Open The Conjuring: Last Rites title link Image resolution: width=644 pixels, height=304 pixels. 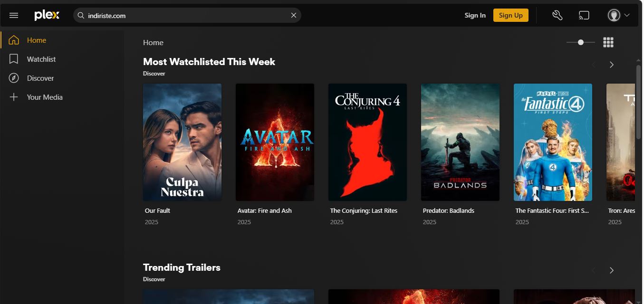(x=364, y=210)
